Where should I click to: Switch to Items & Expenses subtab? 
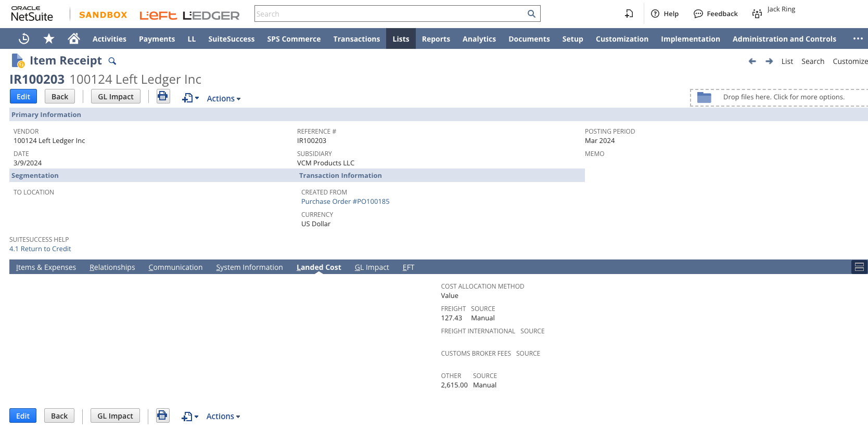46,267
